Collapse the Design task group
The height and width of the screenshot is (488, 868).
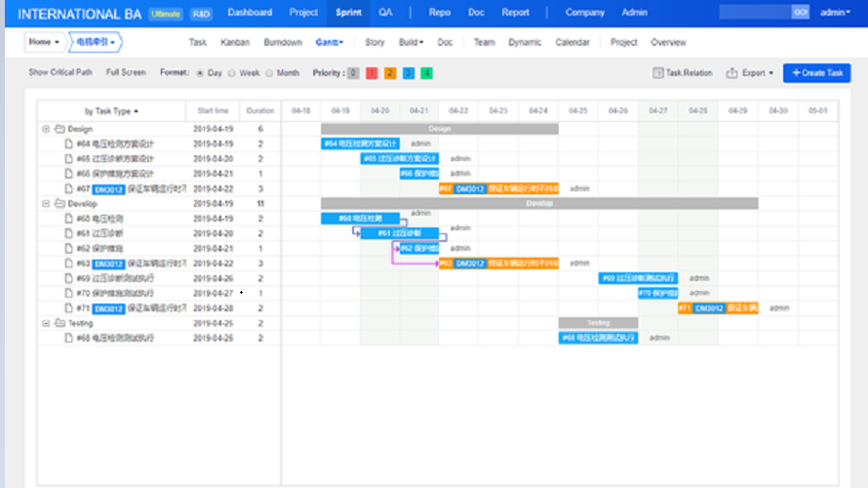46,129
